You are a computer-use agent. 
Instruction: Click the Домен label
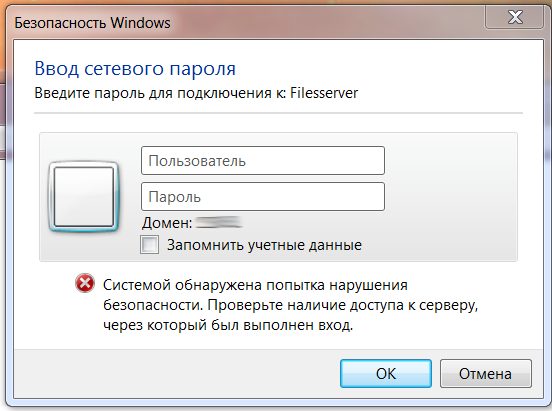point(167,223)
